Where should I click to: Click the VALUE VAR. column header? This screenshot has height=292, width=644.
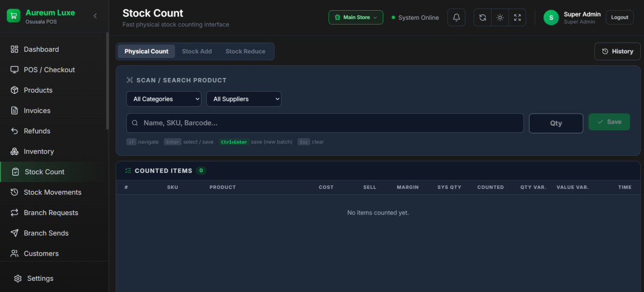coord(573,187)
